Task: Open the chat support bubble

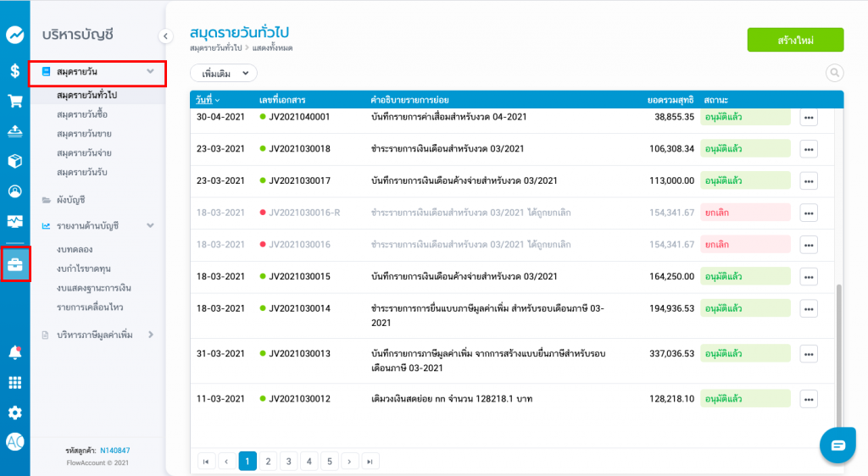Action: coord(837,445)
